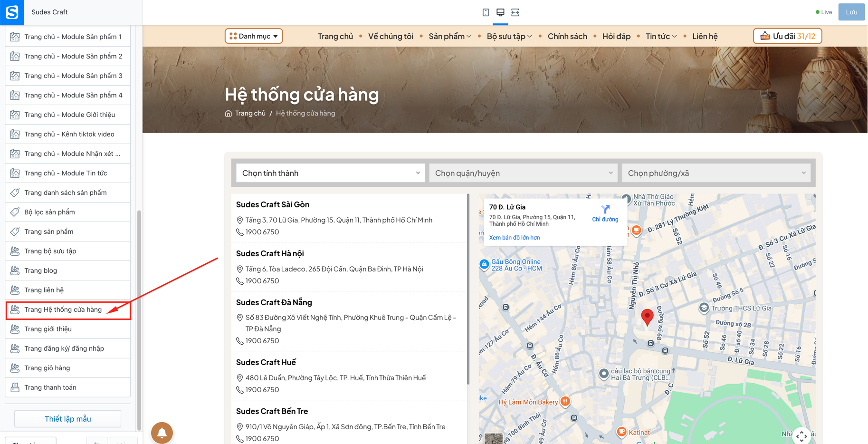Click the Chỉ đường directions icon
Screen dimensions: 868x444
coord(605,209)
